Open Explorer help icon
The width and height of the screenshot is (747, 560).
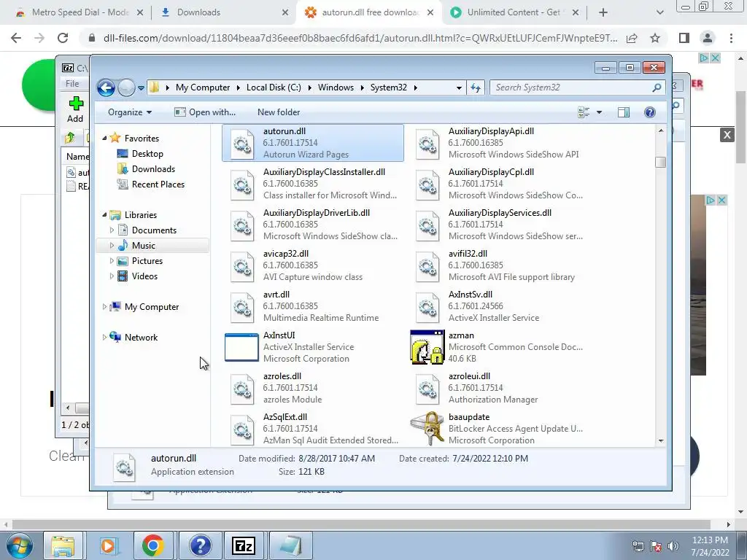tap(650, 112)
